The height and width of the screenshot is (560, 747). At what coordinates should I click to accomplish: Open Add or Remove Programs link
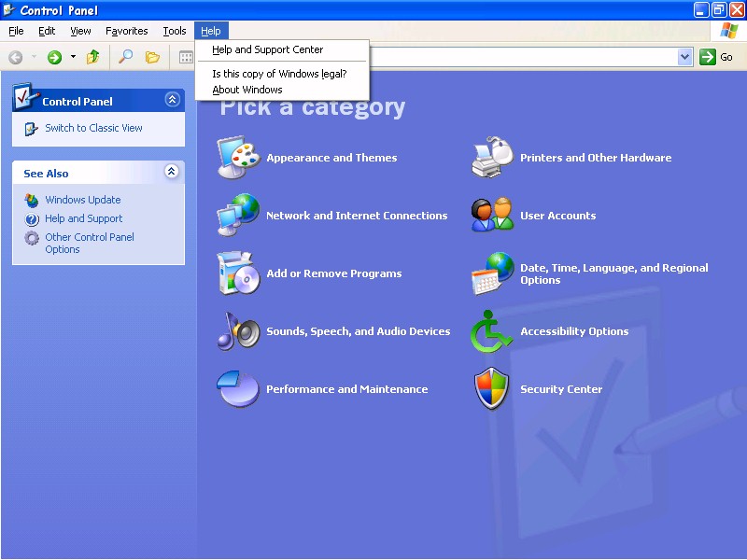click(334, 273)
